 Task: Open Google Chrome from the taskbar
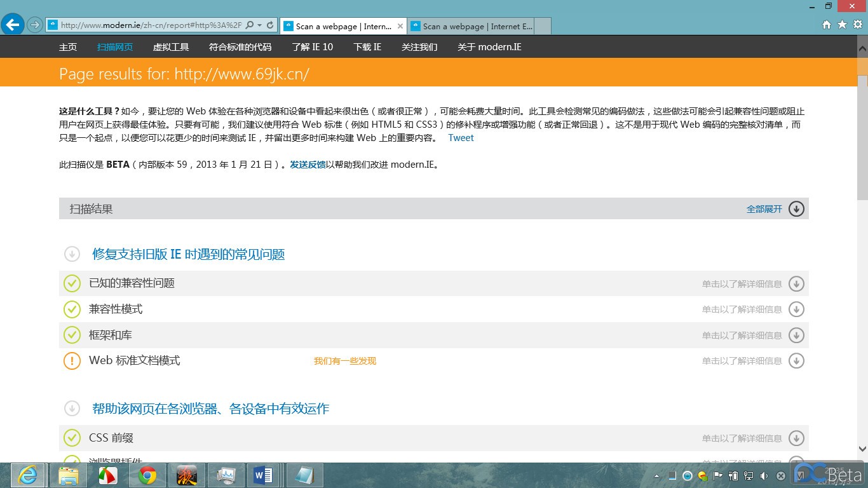pyautogui.click(x=147, y=475)
